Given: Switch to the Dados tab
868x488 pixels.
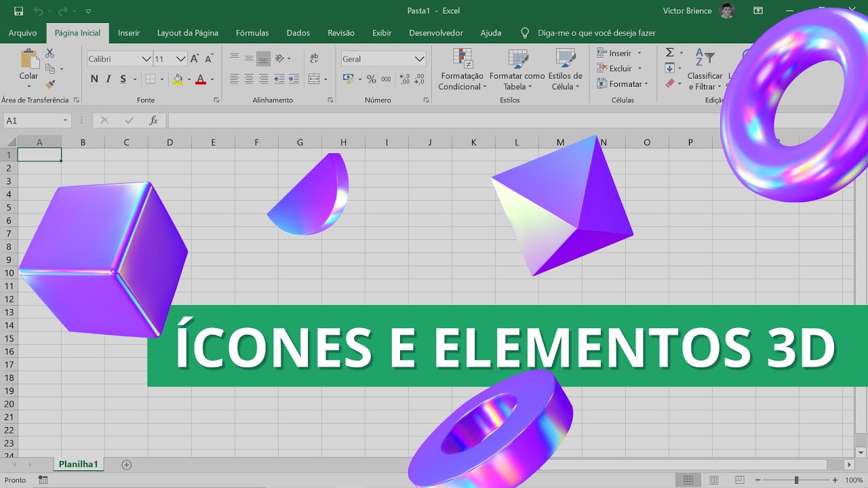Looking at the screenshot, I should click(x=298, y=33).
